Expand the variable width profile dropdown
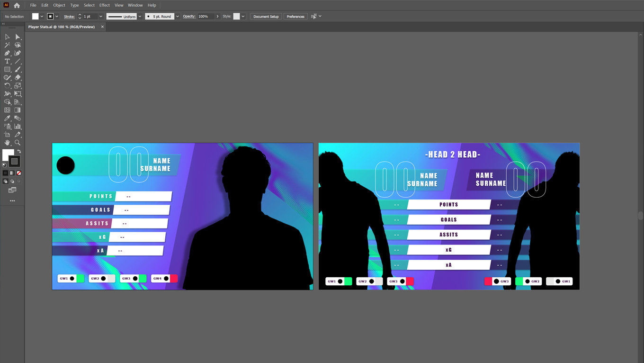Screen dimensions: 644x363 [139, 16]
